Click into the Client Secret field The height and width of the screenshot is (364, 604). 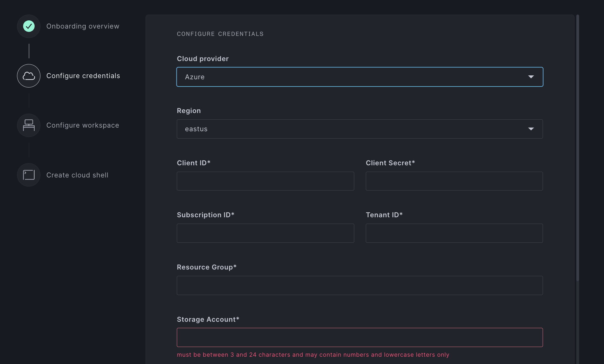[x=454, y=181]
